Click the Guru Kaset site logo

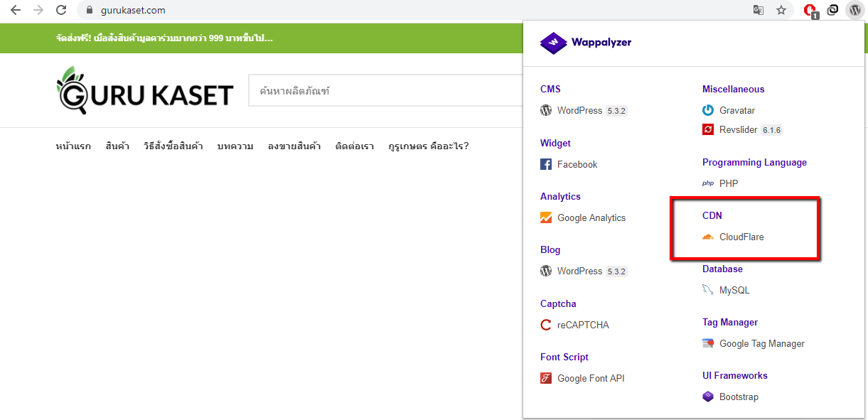(144, 90)
